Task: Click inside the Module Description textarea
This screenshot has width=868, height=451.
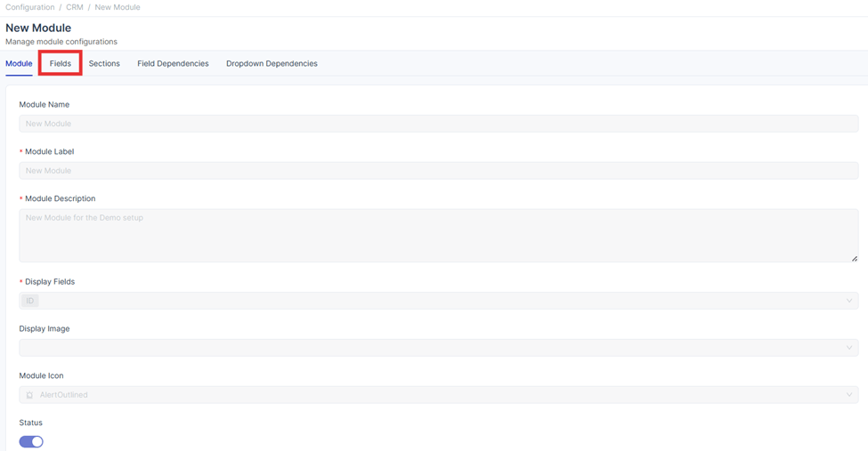Action: coord(438,235)
